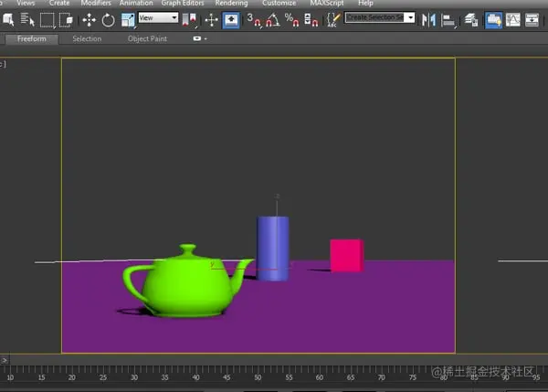Click the Use Pivot Point Center icon
Screen dimensions: 548x392
tap(189, 20)
